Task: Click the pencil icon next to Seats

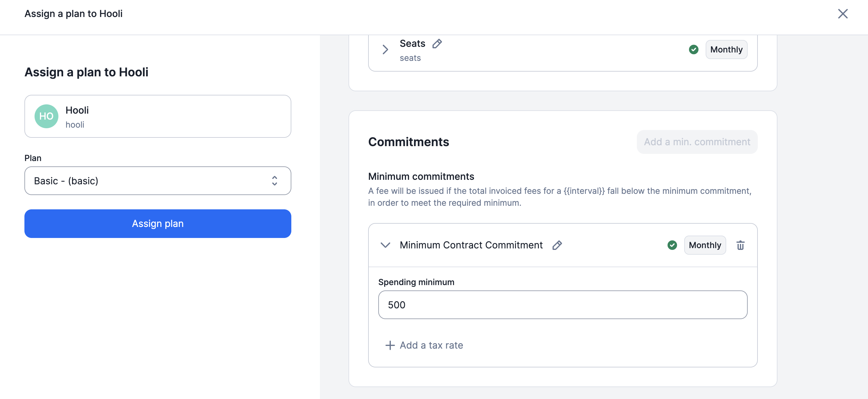Action: [437, 44]
